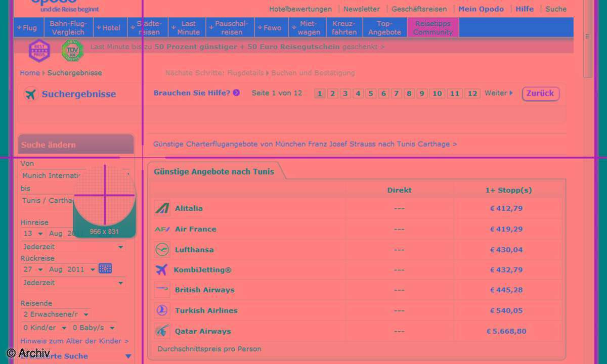Select the Turkish Airlines price € 540,05

tap(506, 310)
